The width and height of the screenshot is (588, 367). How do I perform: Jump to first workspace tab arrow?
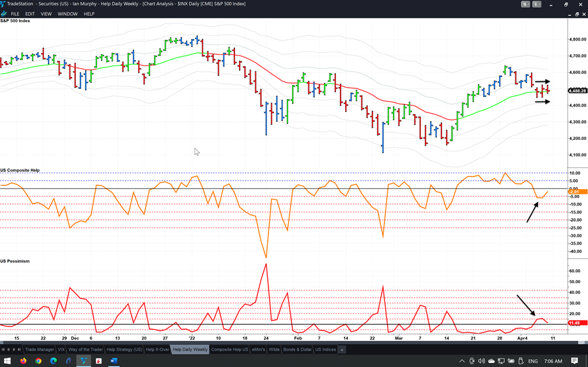pos(3,349)
